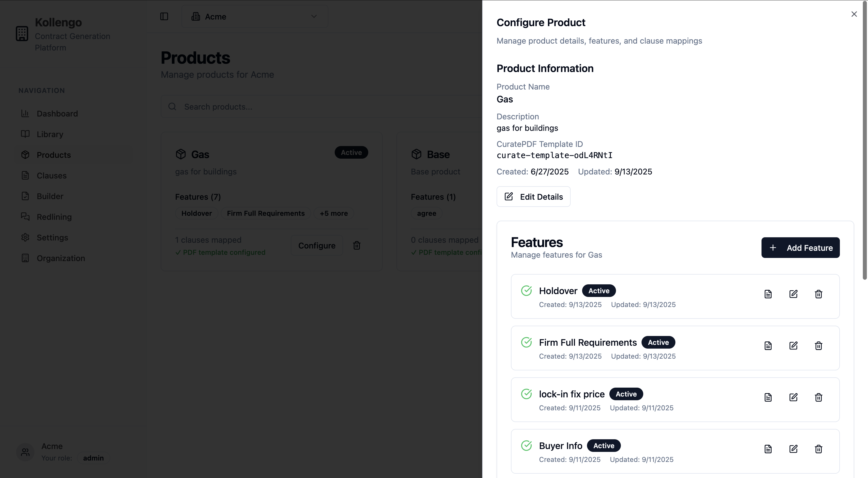This screenshot has height=478, width=868.
Task: Delete the Gas product card
Action: pos(356,246)
